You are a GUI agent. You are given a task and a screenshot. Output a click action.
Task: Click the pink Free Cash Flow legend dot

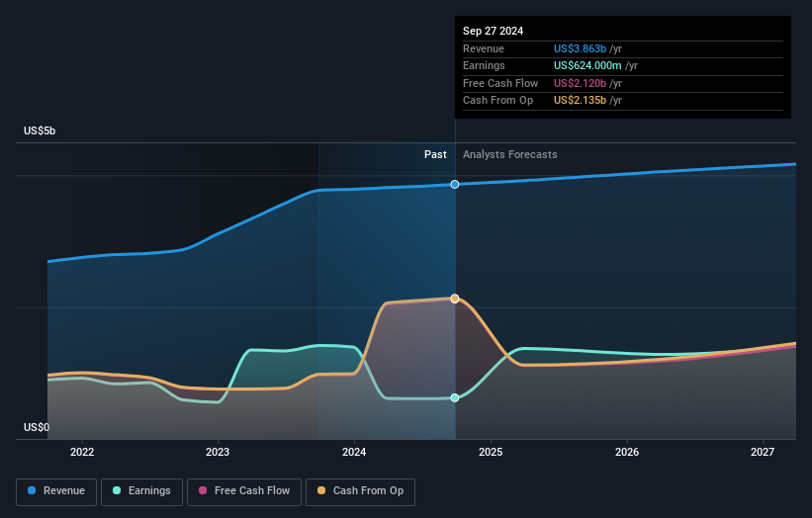click(203, 490)
